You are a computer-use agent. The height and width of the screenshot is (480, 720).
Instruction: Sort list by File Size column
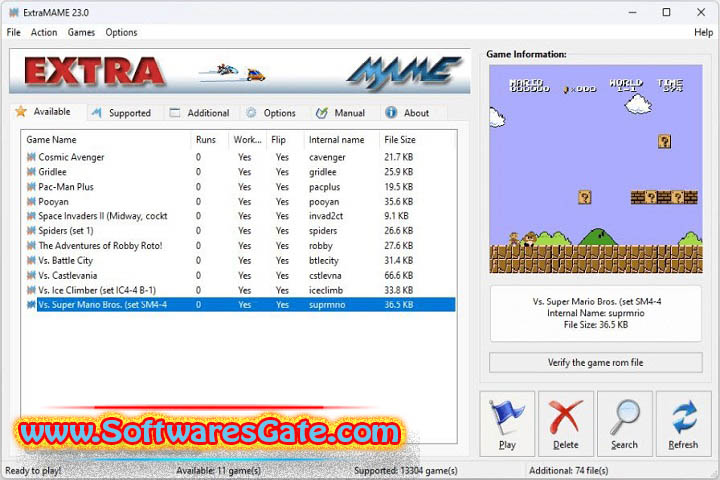tap(417, 140)
